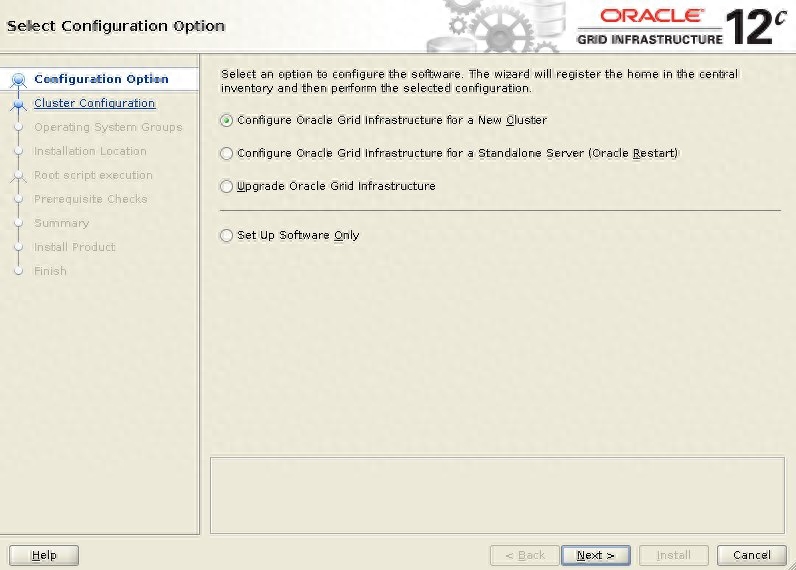The width and height of the screenshot is (796, 570).
Task: Open the Cluster Configuration step link
Action: point(94,103)
